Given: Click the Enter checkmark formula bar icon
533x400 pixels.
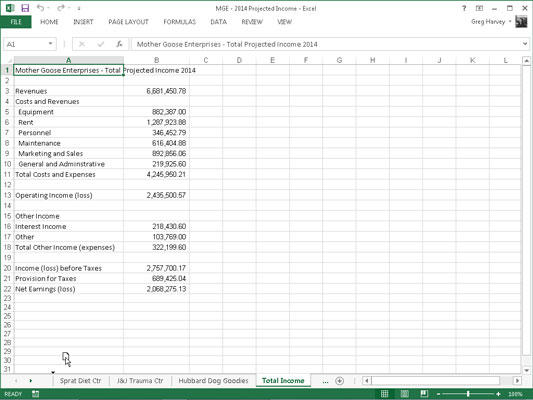Looking at the screenshot, I should click(101, 44).
